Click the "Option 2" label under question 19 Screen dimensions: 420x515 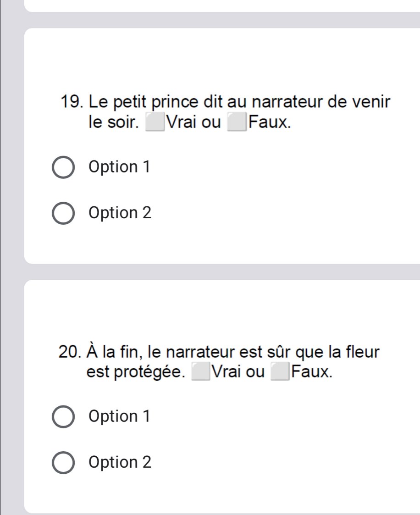pyautogui.click(x=121, y=213)
